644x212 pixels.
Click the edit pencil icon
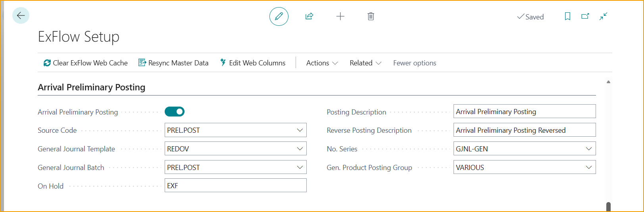pos(279,16)
